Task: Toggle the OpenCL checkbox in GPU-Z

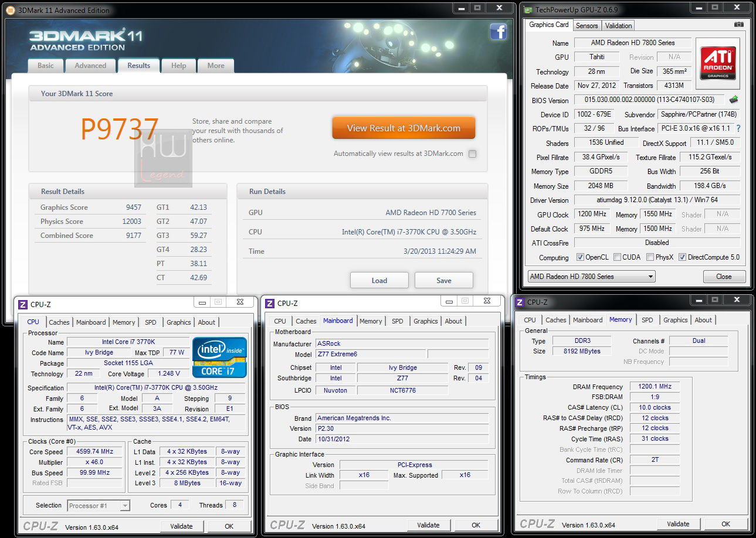Action: click(579, 257)
